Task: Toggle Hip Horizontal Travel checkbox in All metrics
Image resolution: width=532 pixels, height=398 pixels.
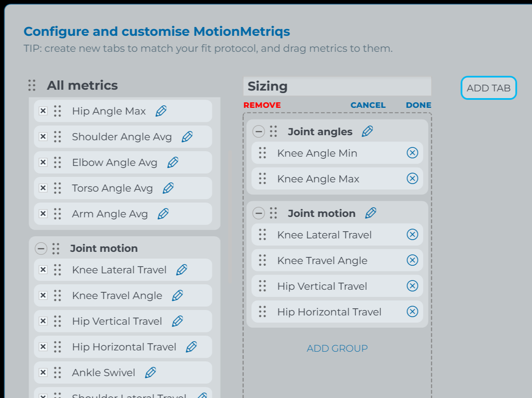Action: pos(43,347)
